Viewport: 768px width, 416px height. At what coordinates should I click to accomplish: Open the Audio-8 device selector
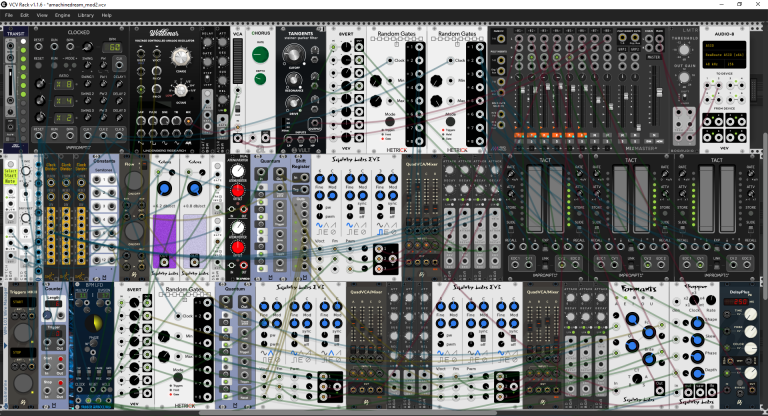click(724, 54)
